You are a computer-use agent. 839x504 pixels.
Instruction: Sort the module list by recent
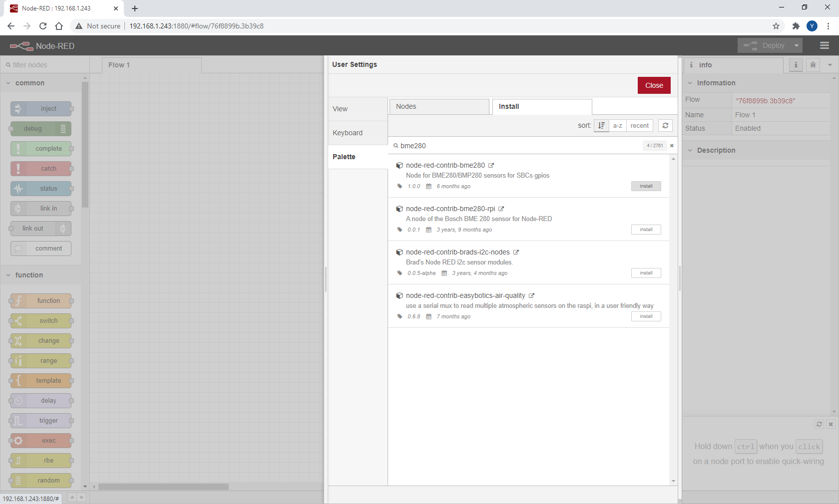[639, 126]
